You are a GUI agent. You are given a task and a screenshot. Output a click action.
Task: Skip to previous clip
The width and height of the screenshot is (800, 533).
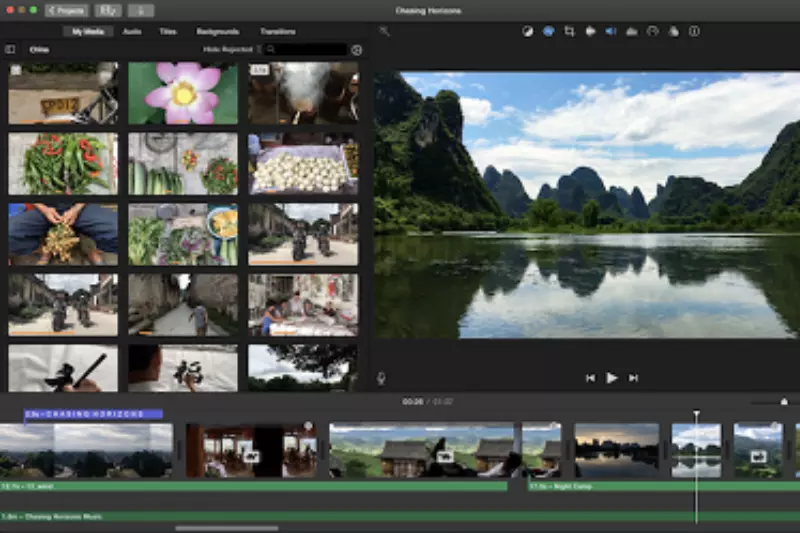(590, 378)
